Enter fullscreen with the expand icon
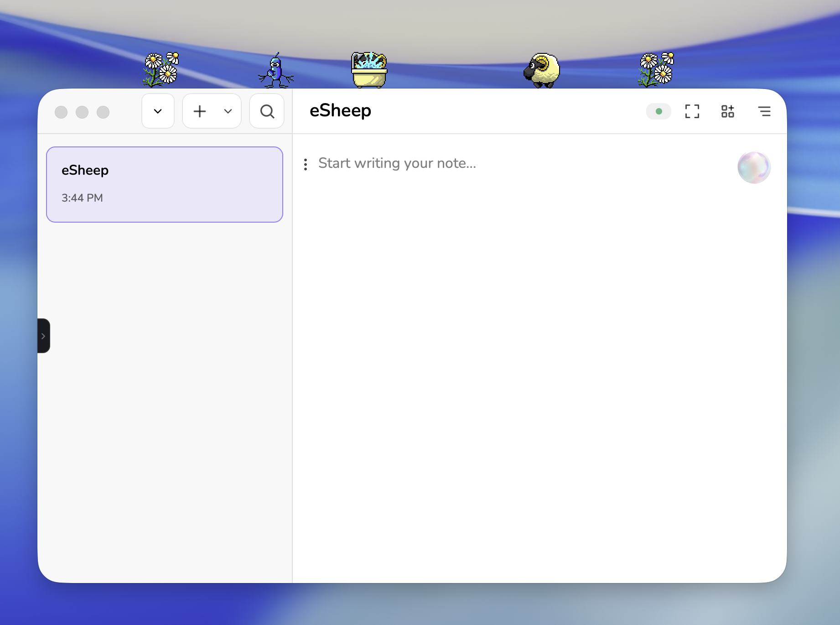The width and height of the screenshot is (840, 625). 692,111
